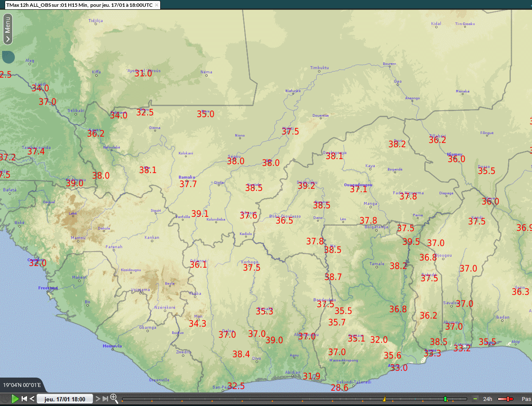This screenshot has height=406, width=532.
Task: Click the 39.5 temperature value
Action: [x=411, y=242]
